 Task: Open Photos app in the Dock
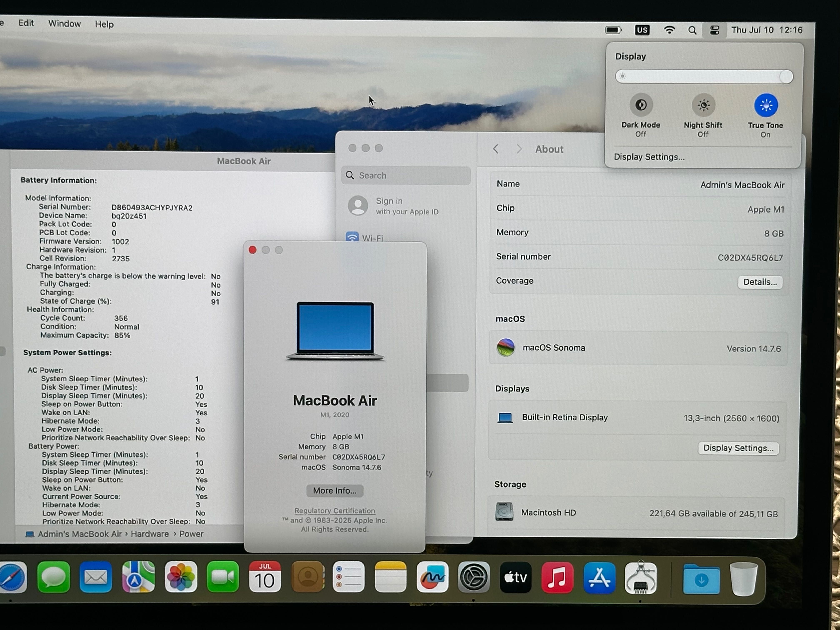coord(181,577)
